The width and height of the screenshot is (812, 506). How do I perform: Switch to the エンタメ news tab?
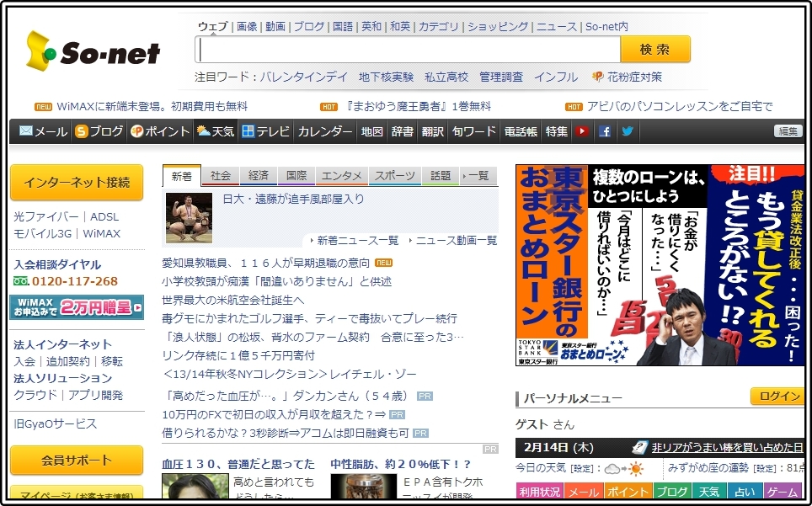(342, 176)
